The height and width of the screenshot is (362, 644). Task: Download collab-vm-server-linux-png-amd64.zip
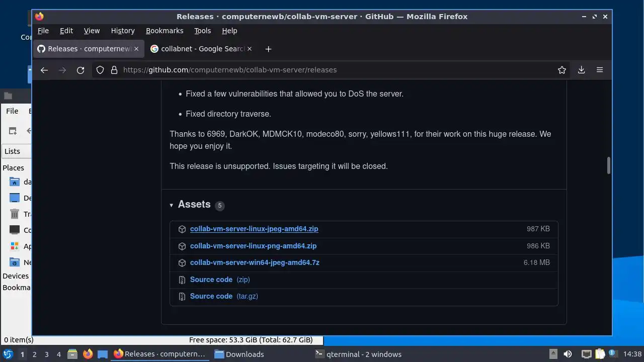click(x=253, y=246)
